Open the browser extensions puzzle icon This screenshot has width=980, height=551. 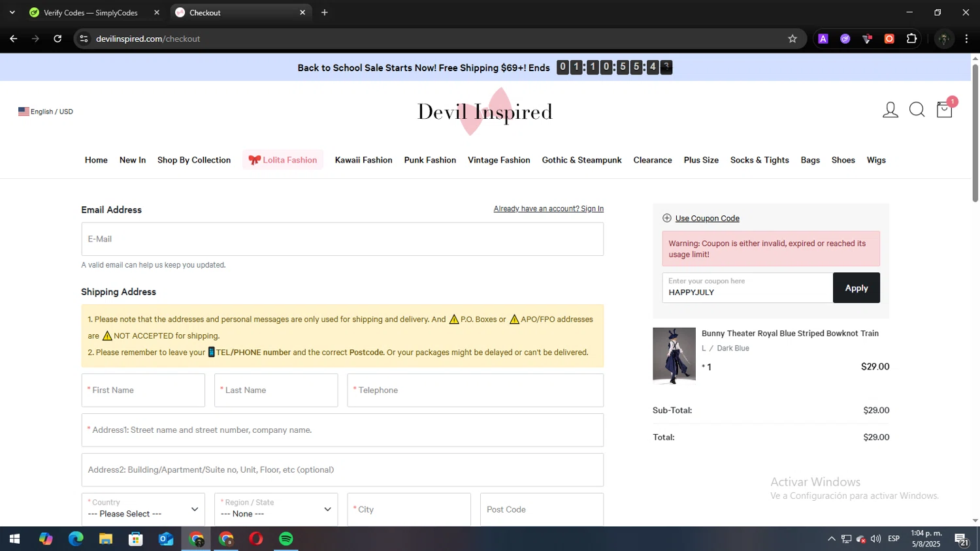pyautogui.click(x=911, y=39)
